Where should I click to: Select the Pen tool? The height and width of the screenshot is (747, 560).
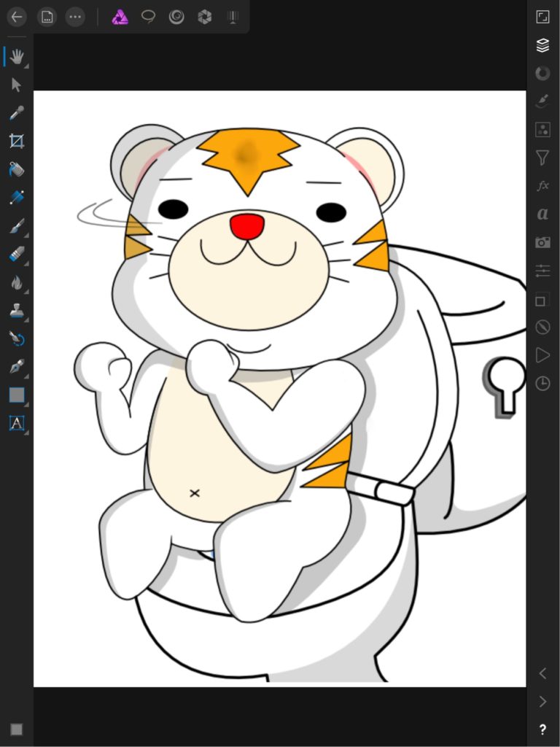(x=16, y=367)
